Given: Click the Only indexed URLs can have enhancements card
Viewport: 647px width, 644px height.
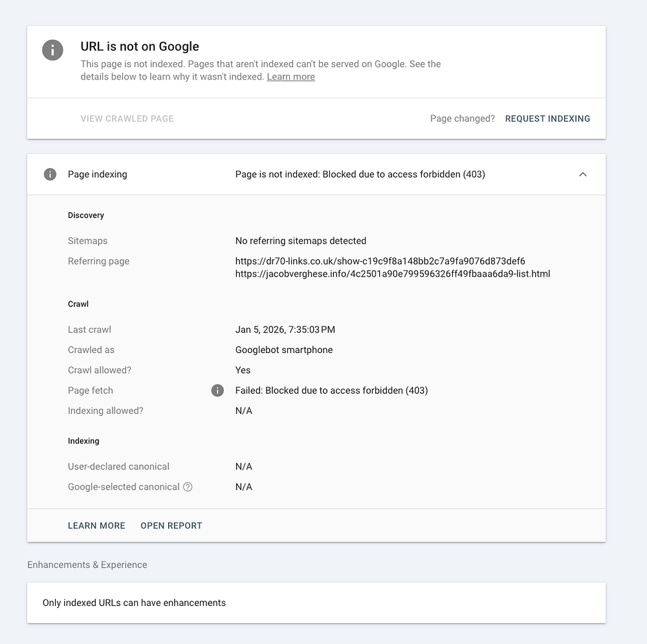Looking at the screenshot, I should click(x=316, y=603).
